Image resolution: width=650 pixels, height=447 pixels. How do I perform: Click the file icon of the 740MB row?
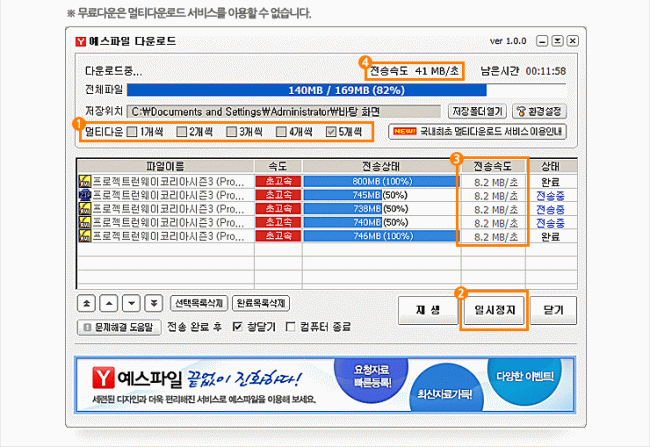pos(85,222)
